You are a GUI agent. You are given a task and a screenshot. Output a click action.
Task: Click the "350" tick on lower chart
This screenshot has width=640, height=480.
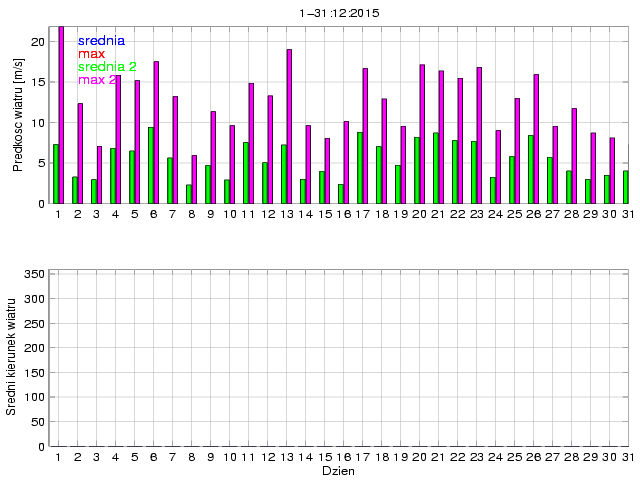(32, 274)
